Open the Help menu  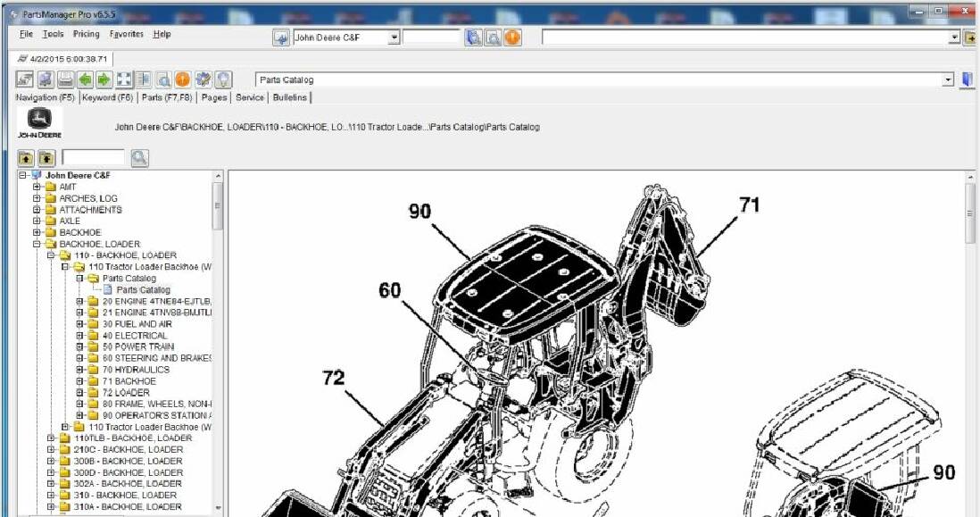pyautogui.click(x=162, y=35)
